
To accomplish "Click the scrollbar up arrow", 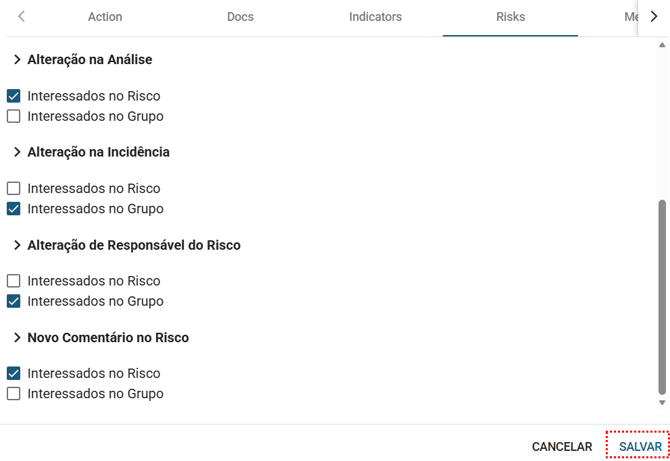I will click(662, 45).
